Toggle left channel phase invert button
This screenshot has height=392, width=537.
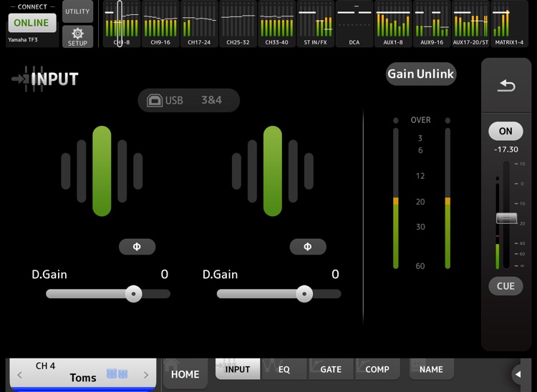(137, 247)
